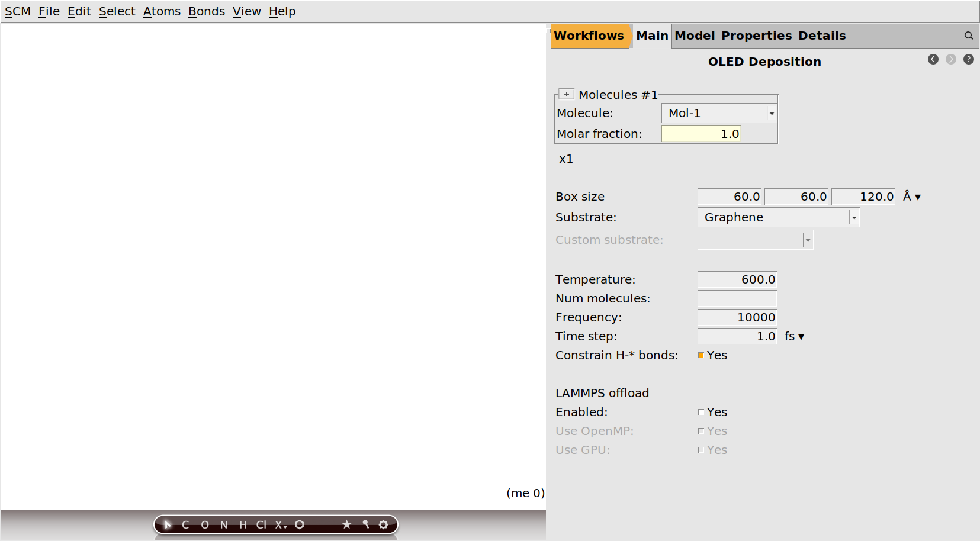Add a molecule with the plus button

[567, 94]
